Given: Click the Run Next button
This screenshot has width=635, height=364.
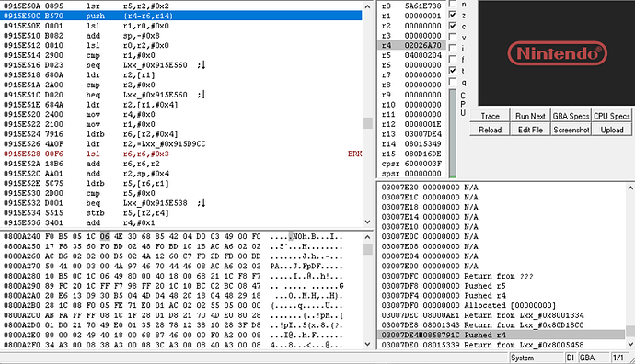Looking at the screenshot, I should click(530, 116).
